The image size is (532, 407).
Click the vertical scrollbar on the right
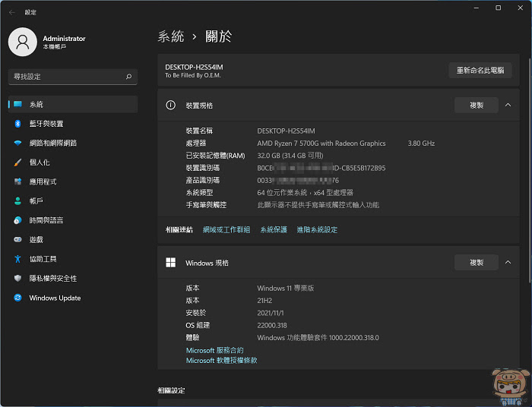click(530, 169)
